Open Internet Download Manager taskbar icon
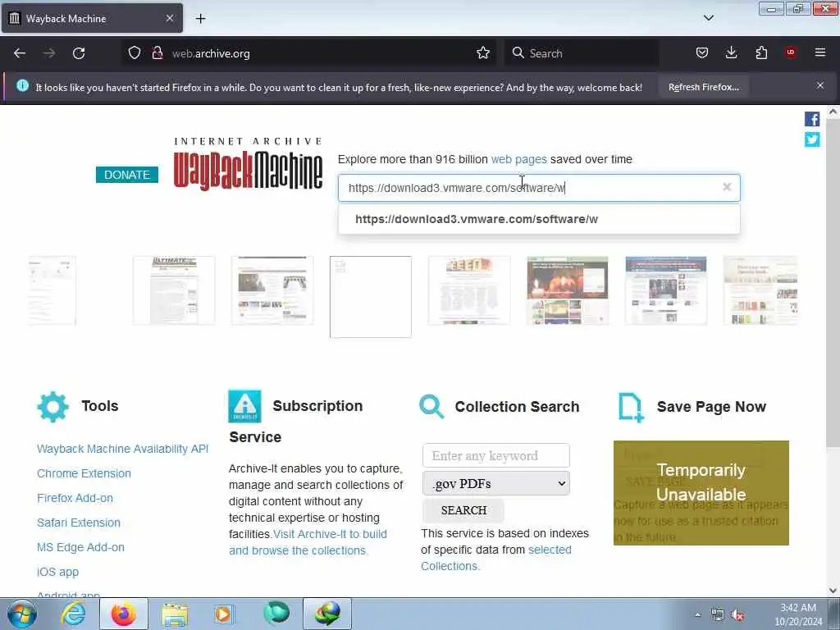Screen dimensions: 840x630 click(x=327, y=614)
